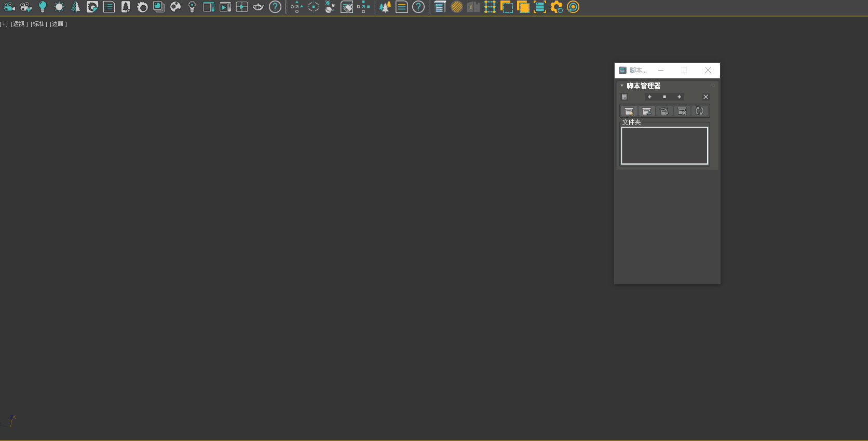Click the striped orange sphere icon

457,7
